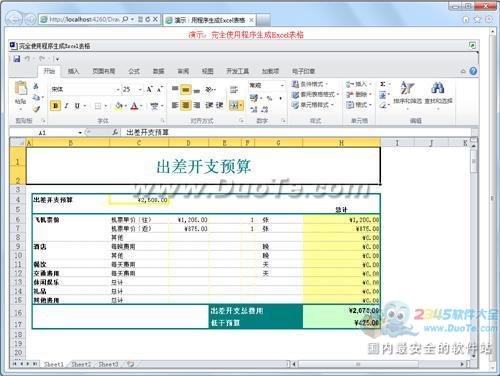Click the browser Back button
The image size is (500, 376).
click(x=14, y=19)
